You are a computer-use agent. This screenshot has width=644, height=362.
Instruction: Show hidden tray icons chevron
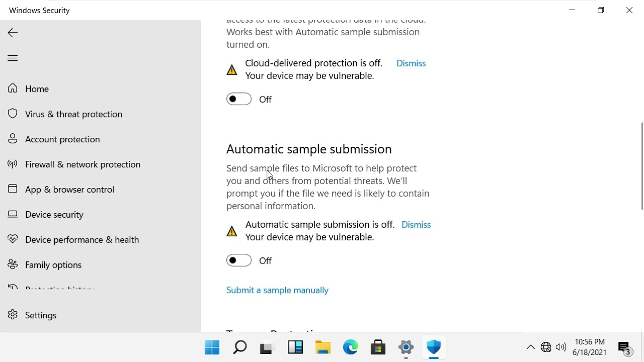[x=531, y=347]
